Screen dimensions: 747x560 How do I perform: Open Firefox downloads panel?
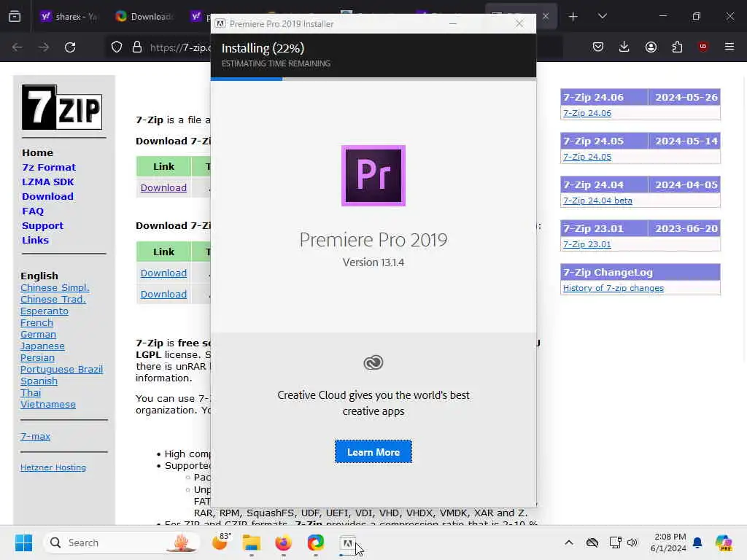[x=624, y=47]
